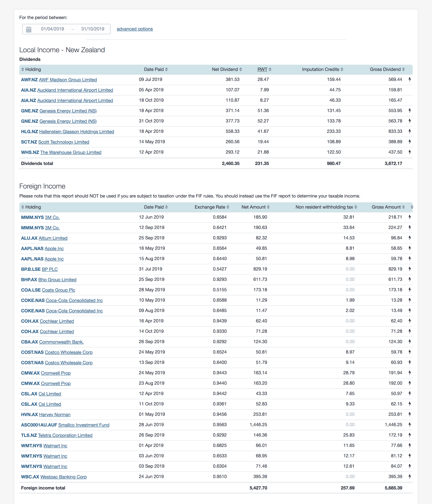Sort dividends table by Date Paid
Image resolution: width=432 pixels, height=504 pixels.
click(x=156, y=70)
